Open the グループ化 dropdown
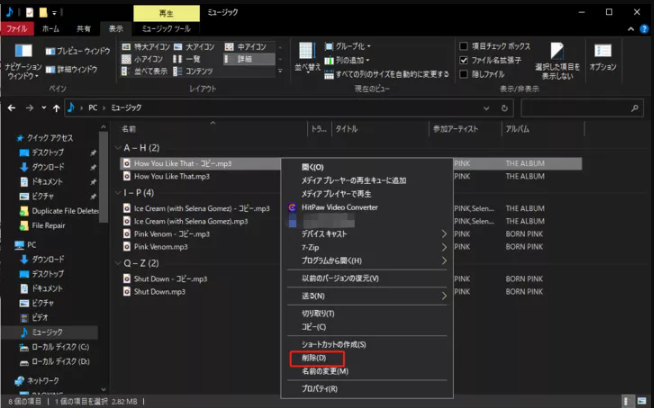 347,46
